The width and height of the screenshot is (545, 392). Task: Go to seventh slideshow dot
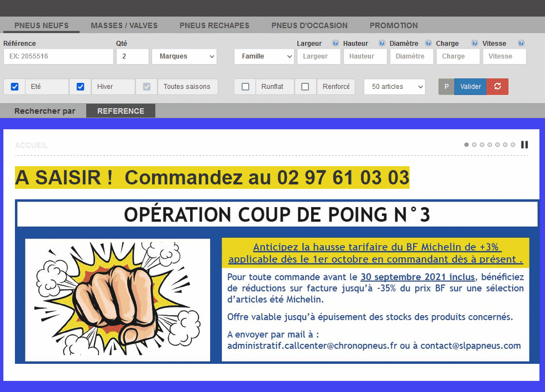[x=513, y=145]
